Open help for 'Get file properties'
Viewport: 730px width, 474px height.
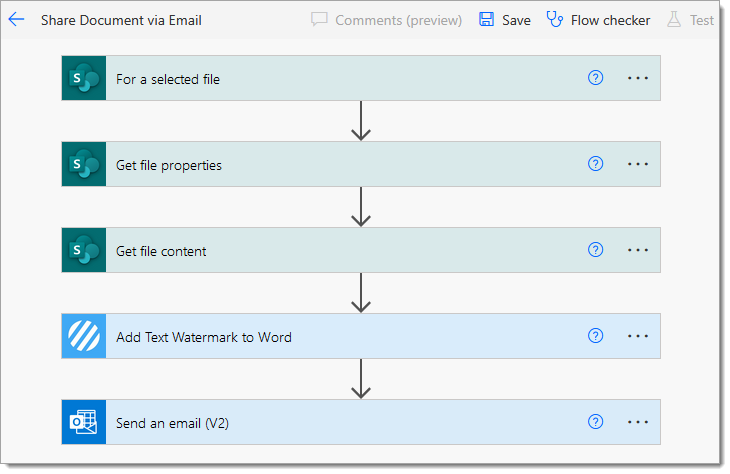(595, 164)
